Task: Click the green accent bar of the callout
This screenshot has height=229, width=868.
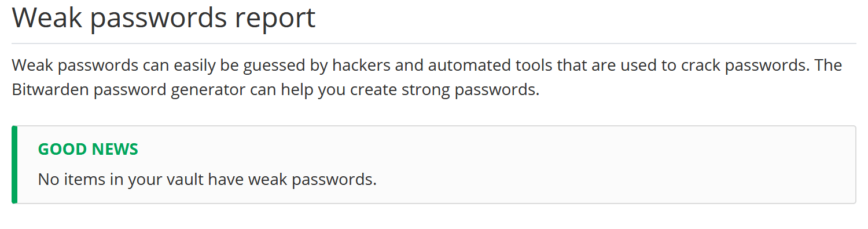Action: pyautogui.click(x=14, y=165)
